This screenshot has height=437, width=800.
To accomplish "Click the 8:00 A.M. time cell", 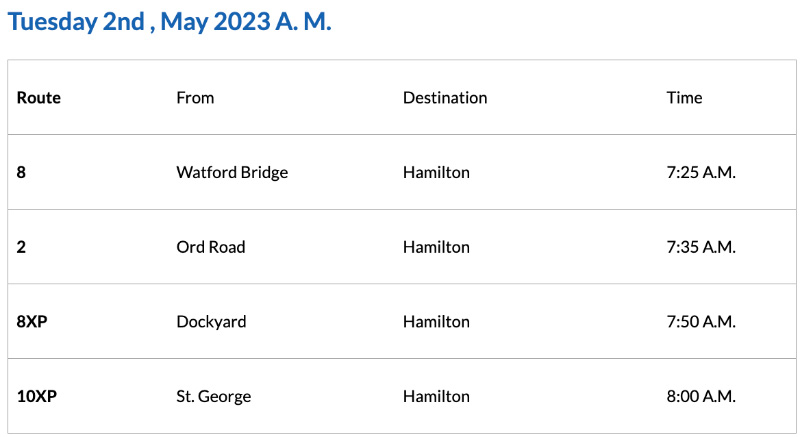I will [701, 396].
